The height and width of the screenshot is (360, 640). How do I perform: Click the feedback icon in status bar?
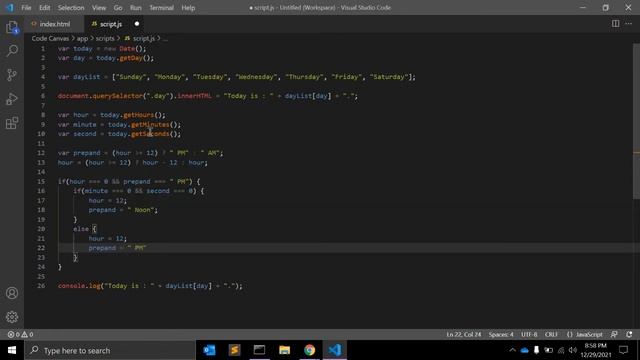[614, 334]
